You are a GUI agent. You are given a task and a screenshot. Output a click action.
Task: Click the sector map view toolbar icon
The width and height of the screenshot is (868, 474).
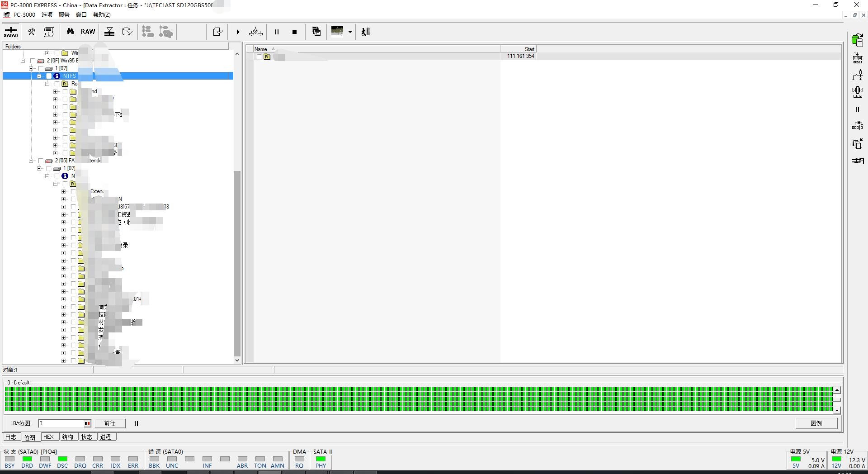coord(337,31)
